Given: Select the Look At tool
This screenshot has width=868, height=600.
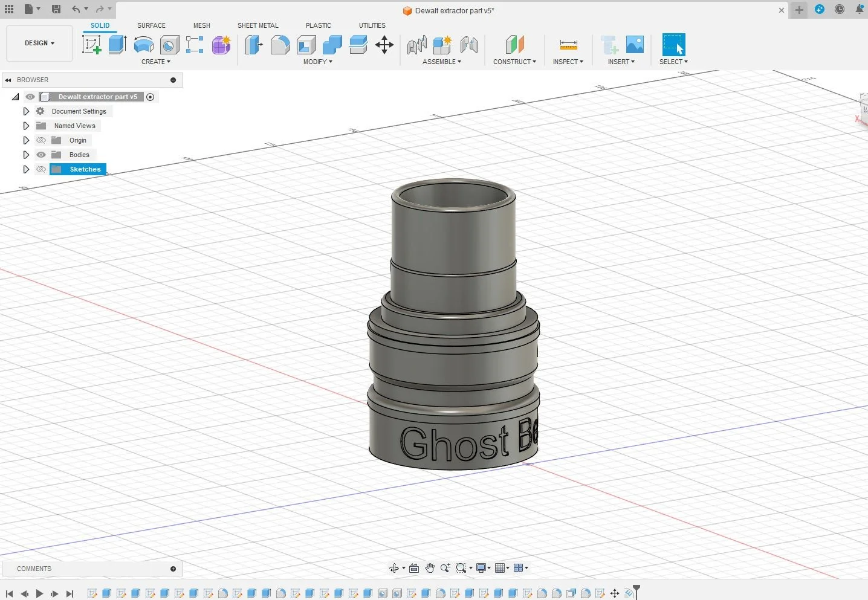Looking at the screenshot, I should tap(414, 568).
